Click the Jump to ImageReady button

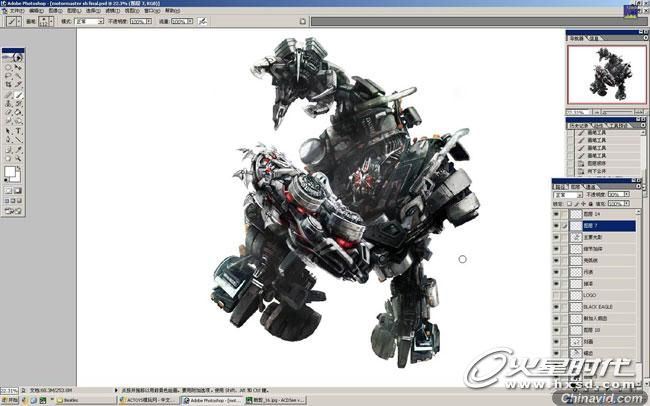click(13, 211)
